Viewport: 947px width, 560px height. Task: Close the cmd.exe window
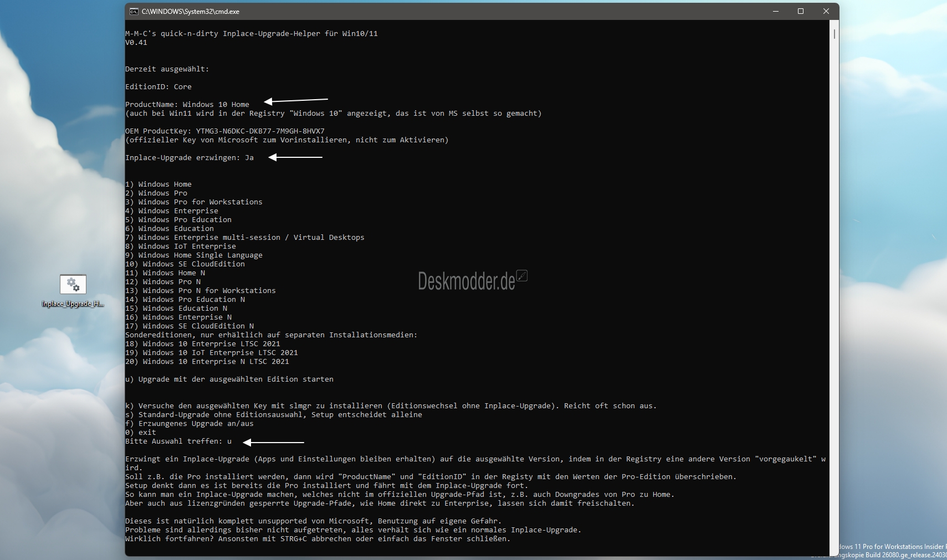coord(826,12)
